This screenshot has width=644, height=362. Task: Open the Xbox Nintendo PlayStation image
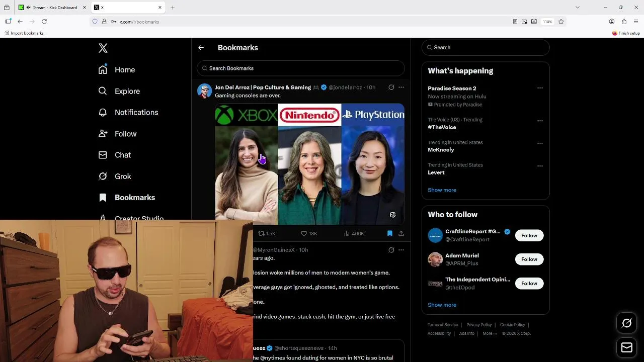coord(309,164)
